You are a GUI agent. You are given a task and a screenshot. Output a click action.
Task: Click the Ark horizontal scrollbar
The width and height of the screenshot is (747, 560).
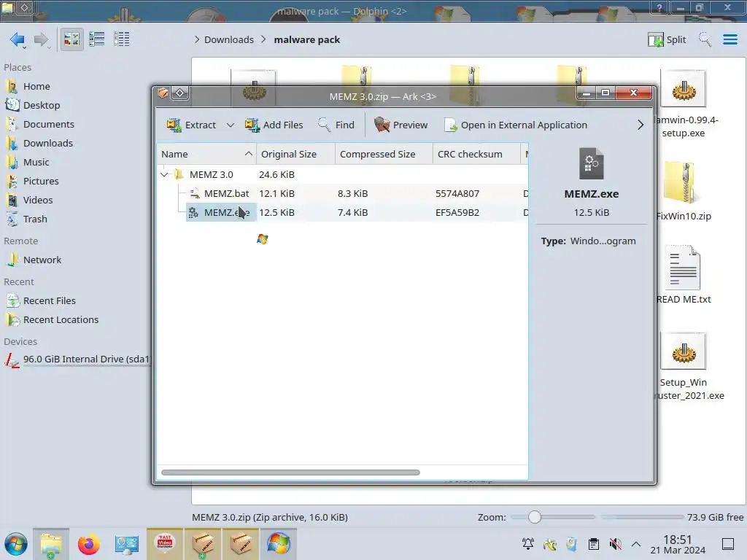point(290,472)
